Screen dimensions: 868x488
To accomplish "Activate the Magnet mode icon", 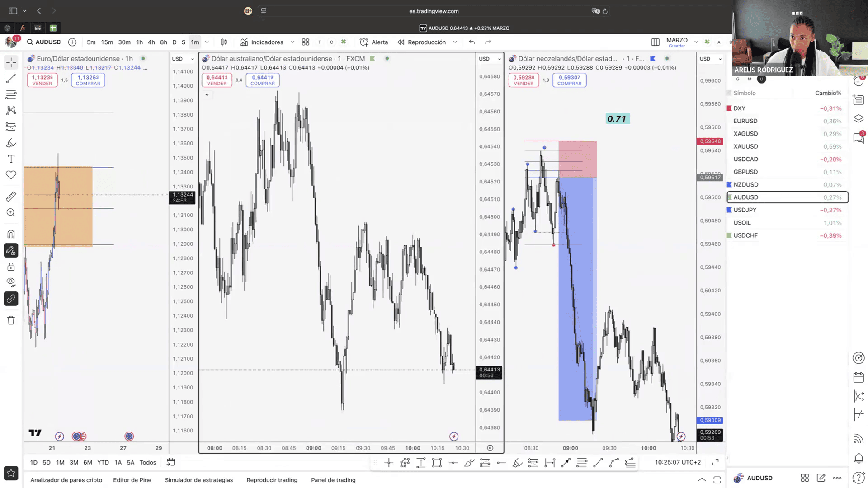I will [x=11, y=234].
